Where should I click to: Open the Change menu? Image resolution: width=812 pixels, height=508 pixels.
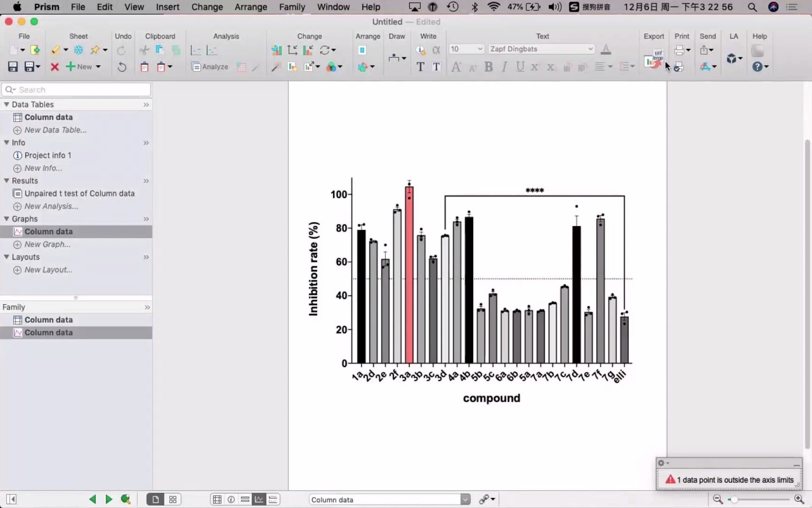coord(207,7)
